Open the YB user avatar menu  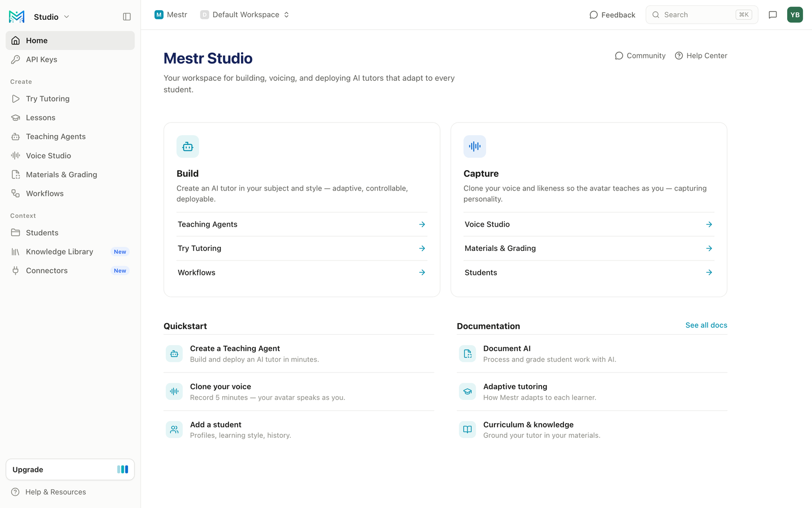click(795, 15)
